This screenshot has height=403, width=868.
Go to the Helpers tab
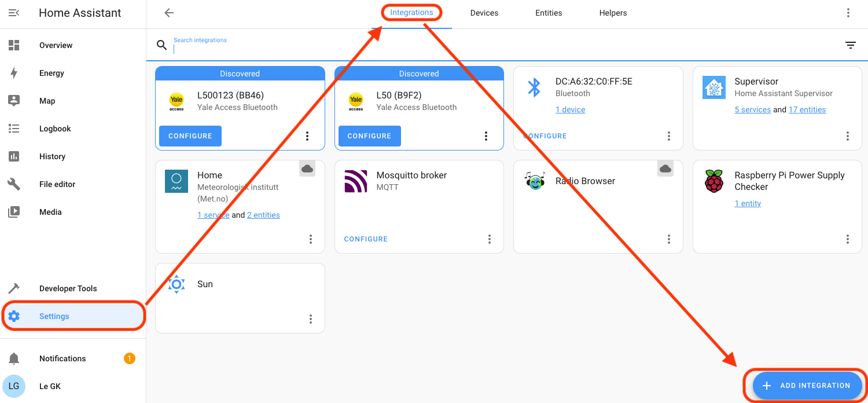(x=613, y=13)
